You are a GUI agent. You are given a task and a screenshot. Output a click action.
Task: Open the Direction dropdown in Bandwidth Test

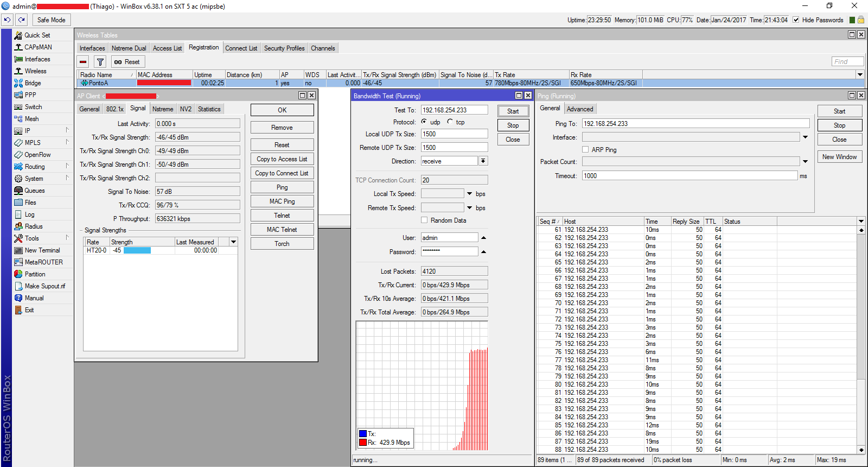(x=483, y=161)
